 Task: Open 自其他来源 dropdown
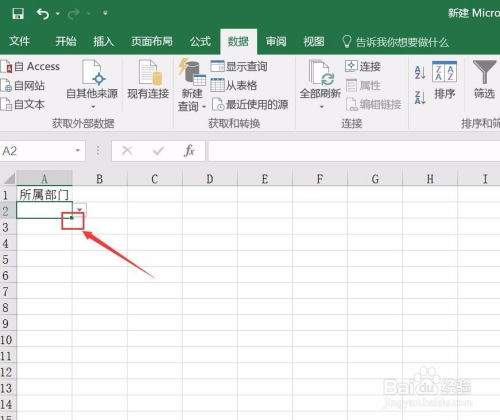(x=92, y=85)
